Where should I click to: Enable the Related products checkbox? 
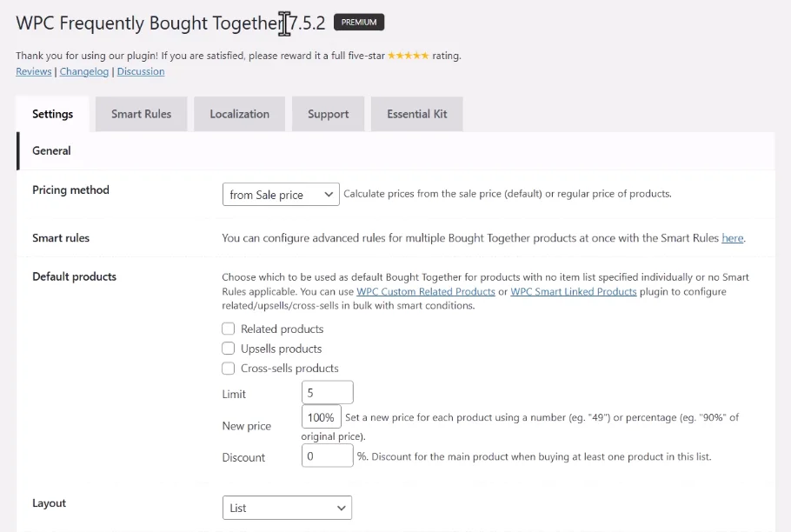[228, 329]
